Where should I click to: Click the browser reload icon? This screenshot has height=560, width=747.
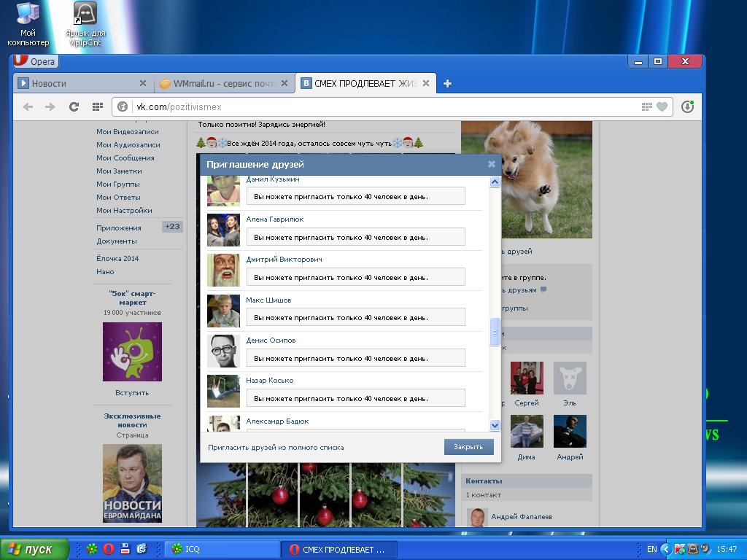(74, 106)
